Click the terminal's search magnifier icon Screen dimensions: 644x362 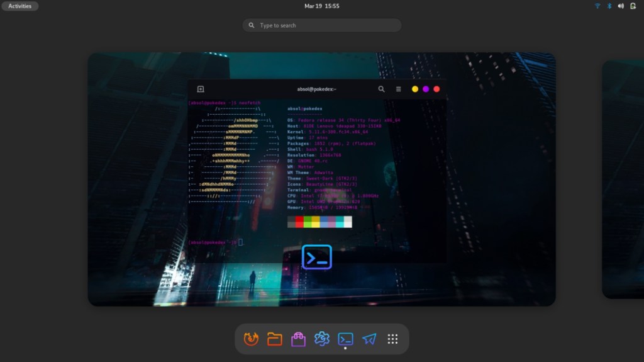tap(381, 89)
